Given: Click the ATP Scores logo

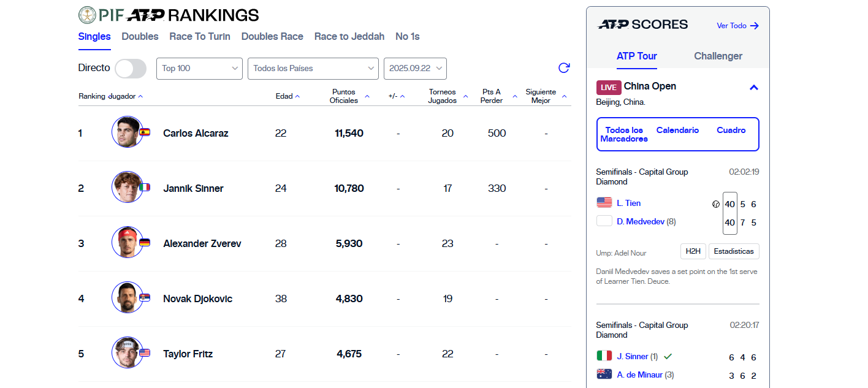Looking at the screenshot, I should [x=642, y=25].
